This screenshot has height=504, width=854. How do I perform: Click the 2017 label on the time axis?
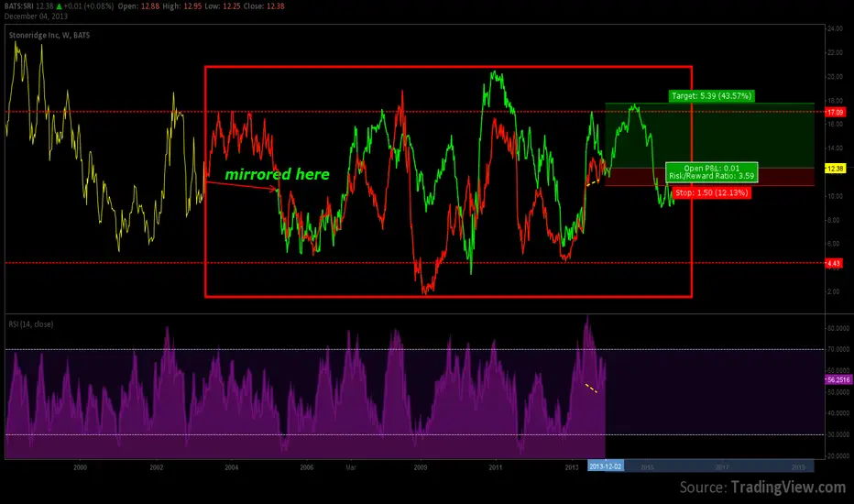pyautogui.click(x=722, y=467)
